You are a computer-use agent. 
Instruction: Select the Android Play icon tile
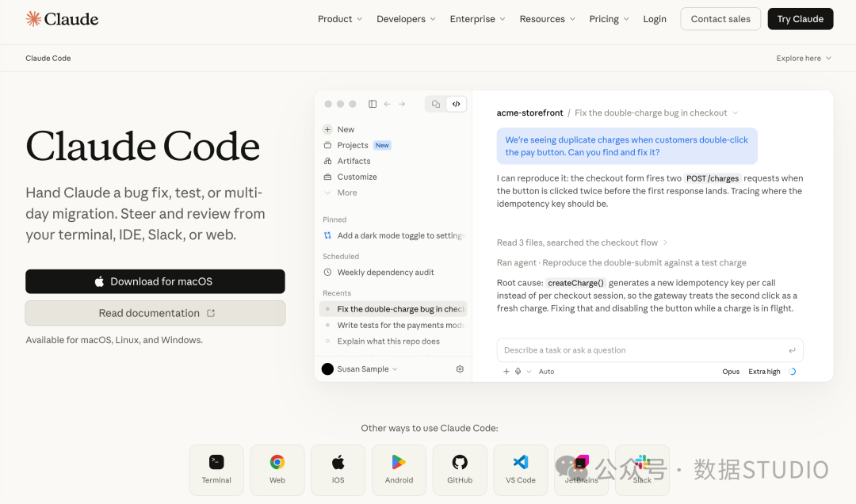pos(399,470)
